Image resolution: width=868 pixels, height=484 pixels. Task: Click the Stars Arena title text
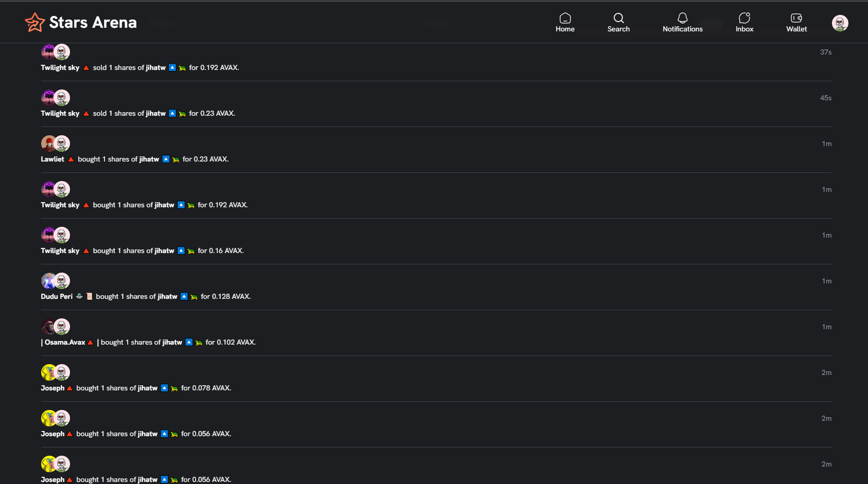point(93,23)
